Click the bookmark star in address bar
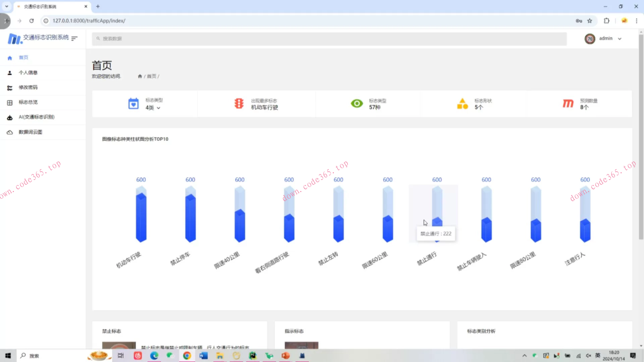This screenshot has height=362, width=644. coord(590,21)
